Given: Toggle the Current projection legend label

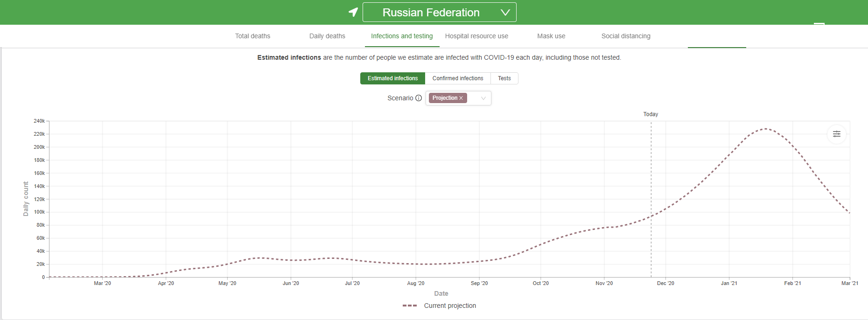Looking at the screenshot, I should (x=450, y=306).
